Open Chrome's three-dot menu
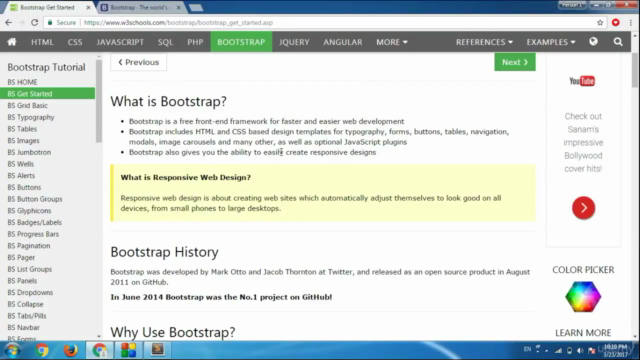Screen dimensions: 640x360 coord(631,23)
